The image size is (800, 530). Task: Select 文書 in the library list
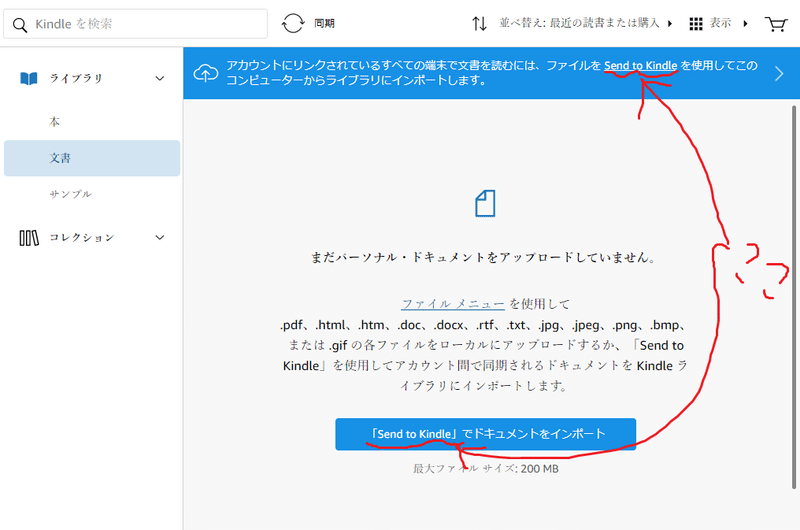(x=92, y=158)
